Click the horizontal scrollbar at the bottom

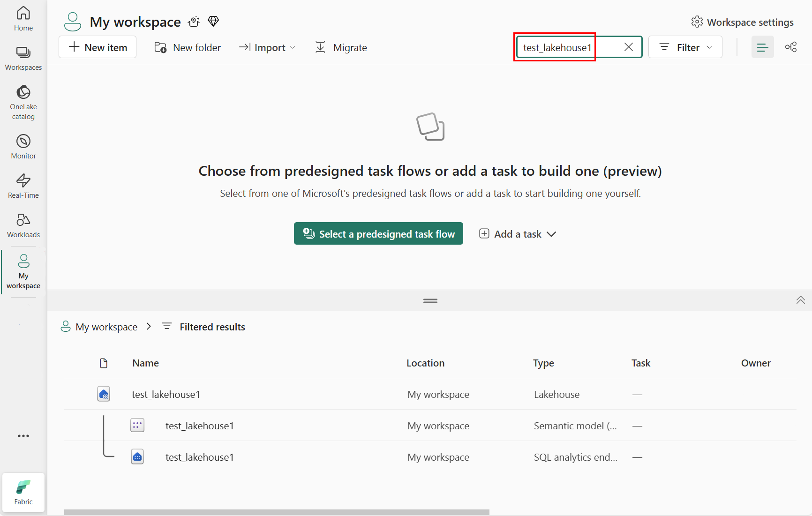point(277,512)
